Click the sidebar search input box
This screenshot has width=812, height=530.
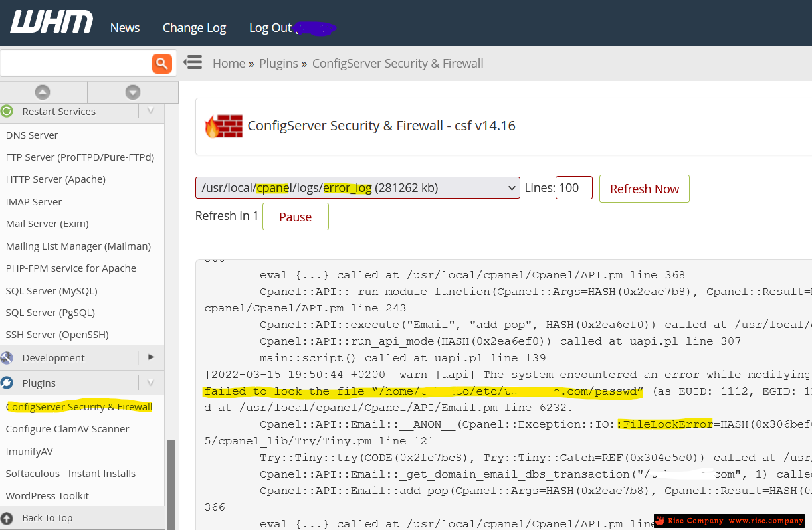[76, 64]
